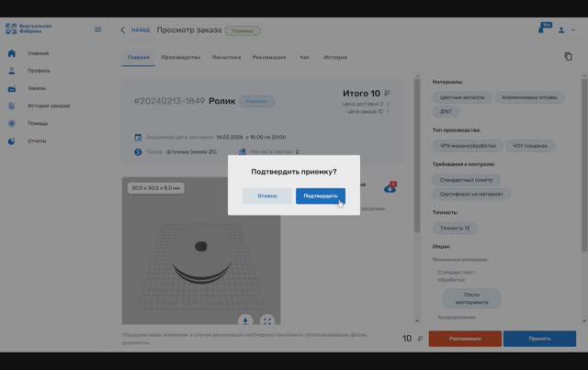Click the Д16Т material chip
Screen dimensions: 588x370
coord(446,112)
